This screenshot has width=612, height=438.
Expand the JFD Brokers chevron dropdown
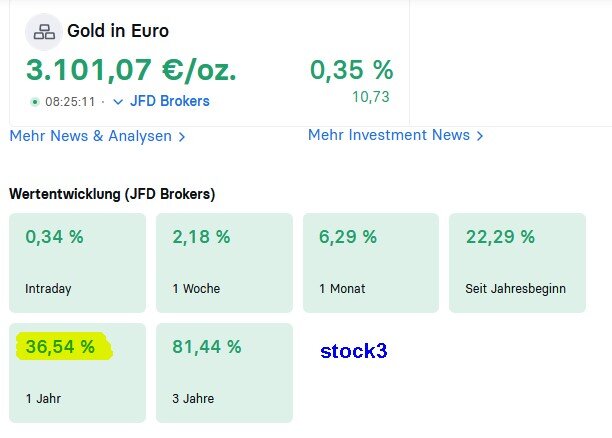118,101
